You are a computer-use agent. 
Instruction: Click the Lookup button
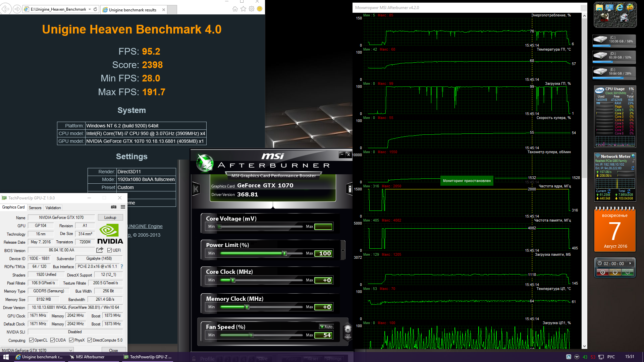coord(110,218)
